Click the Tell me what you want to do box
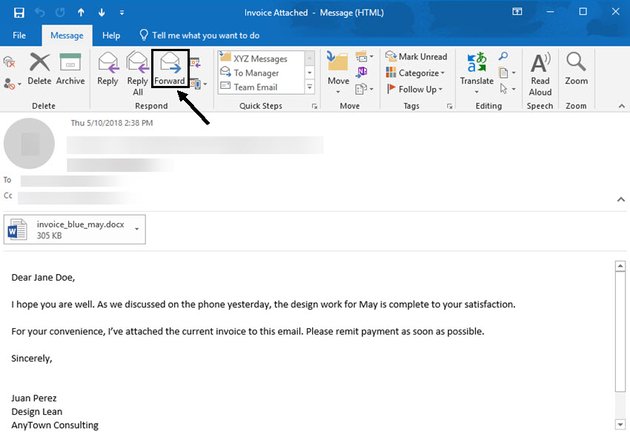The width and height of the screenshot is (630, 434). click(200, 35)
